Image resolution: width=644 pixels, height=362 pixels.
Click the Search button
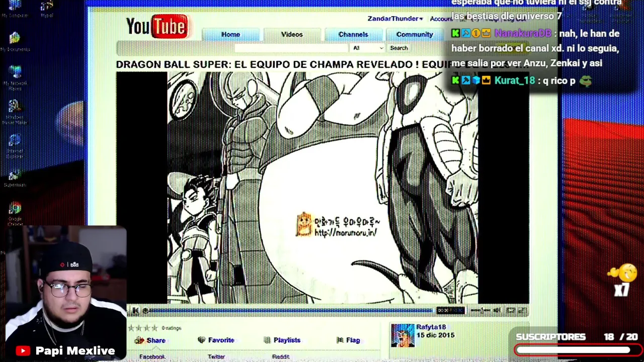coord(399,48)
